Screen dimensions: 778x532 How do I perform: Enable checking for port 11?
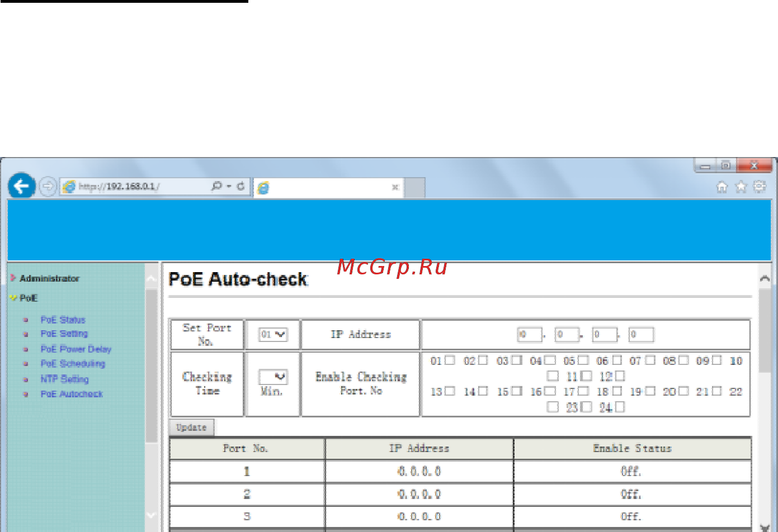586,376
